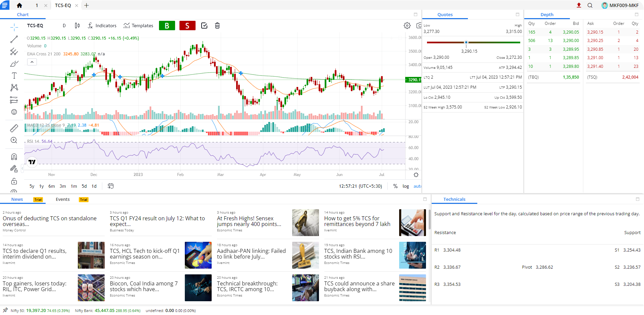Set chart range to 6m
644x315 pixels.
[x=52, y=186]
